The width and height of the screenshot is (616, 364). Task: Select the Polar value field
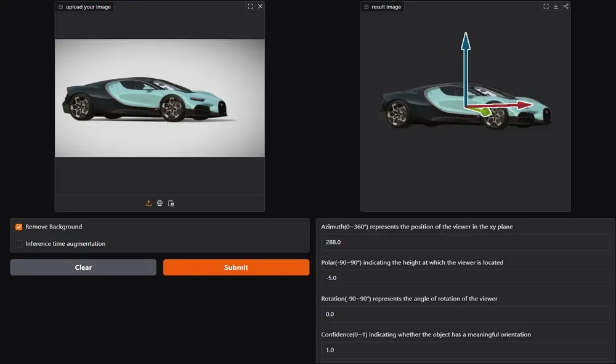point(465,278)
